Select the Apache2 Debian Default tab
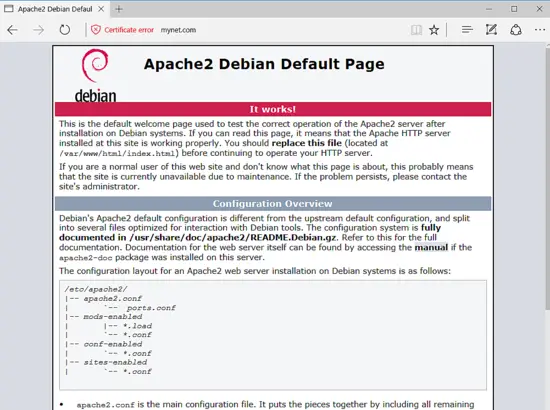This screenshot has height=410, width=550. tap(55, 9)
